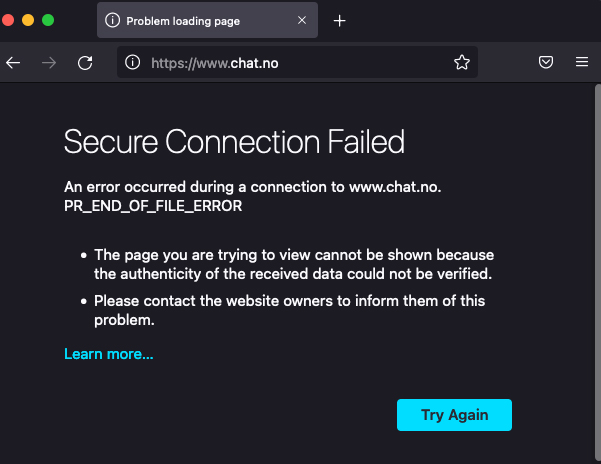Reload the current page
Screen dimensions: 601x464
pos(85,62)
